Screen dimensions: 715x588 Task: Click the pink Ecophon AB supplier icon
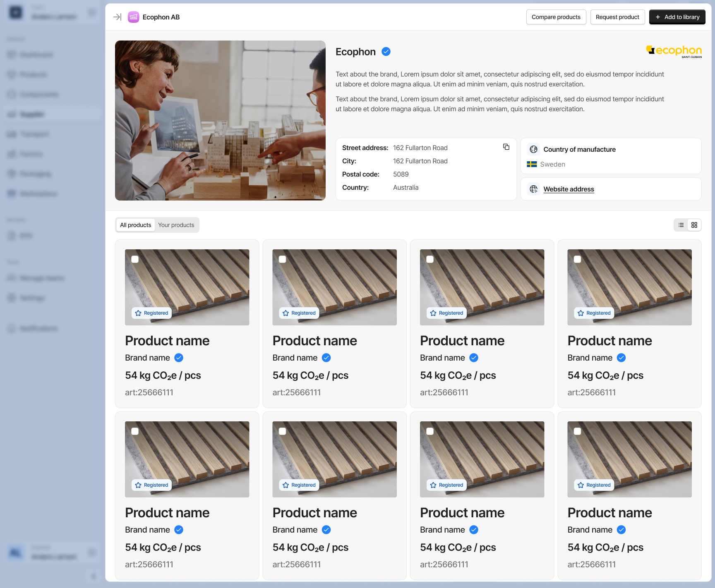coord(133,17)
